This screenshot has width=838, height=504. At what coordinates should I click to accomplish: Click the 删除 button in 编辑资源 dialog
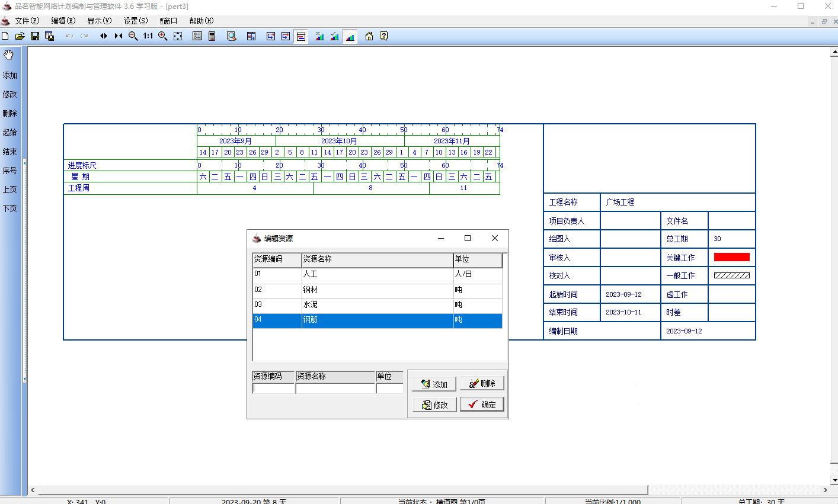point(482,383)
